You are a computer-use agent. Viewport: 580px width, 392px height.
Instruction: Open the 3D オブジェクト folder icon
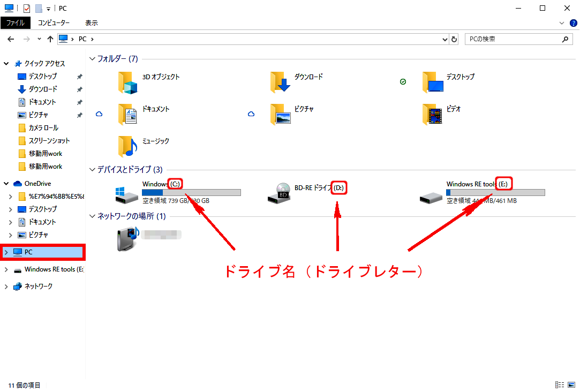click(x=127, y=82)
